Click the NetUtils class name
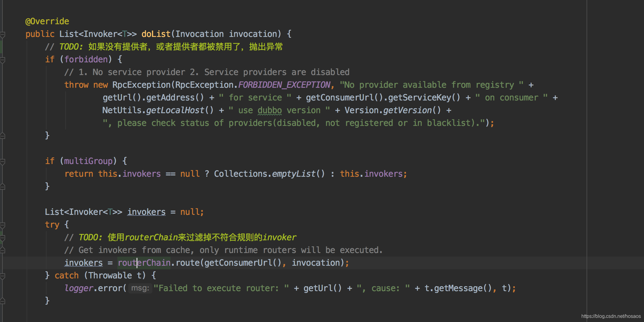 (x=122, y=110)
